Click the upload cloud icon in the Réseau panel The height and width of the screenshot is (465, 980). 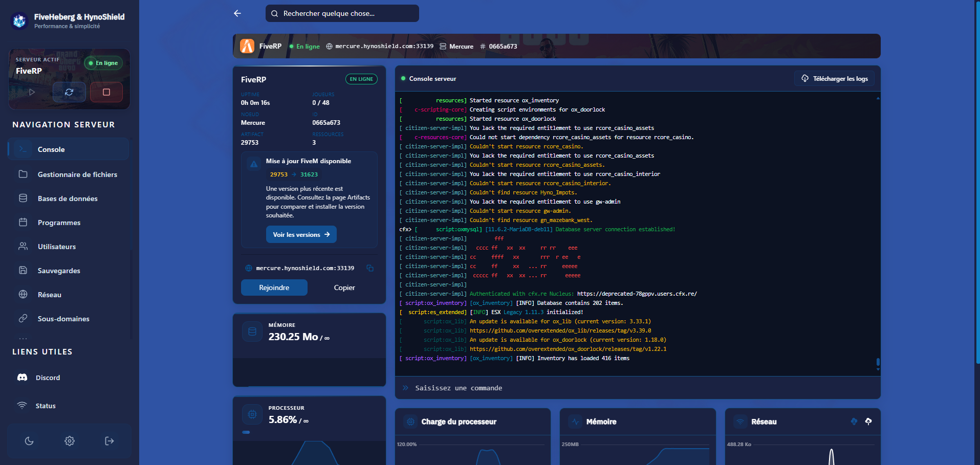pos(868,422)
